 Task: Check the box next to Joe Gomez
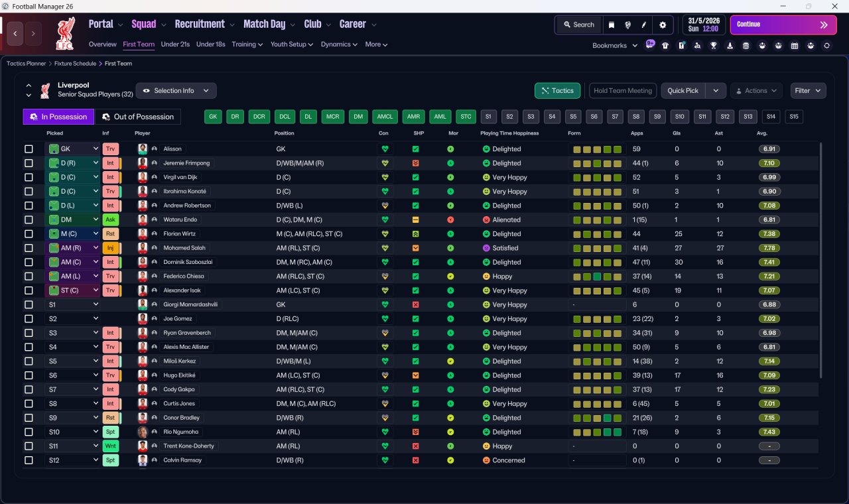coord(29,319)
